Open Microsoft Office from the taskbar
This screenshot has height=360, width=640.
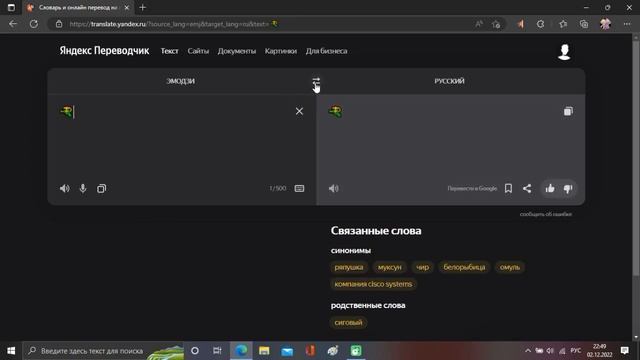coord(310,351)
